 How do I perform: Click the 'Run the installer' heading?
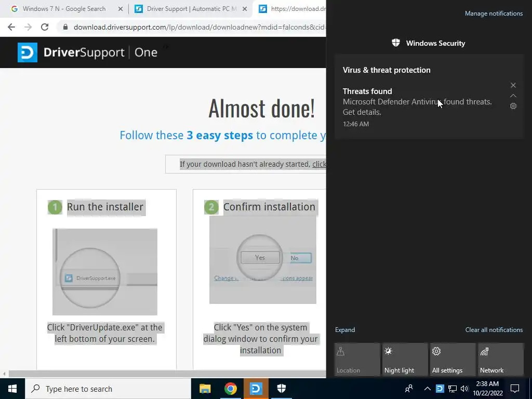pos(105,207)
